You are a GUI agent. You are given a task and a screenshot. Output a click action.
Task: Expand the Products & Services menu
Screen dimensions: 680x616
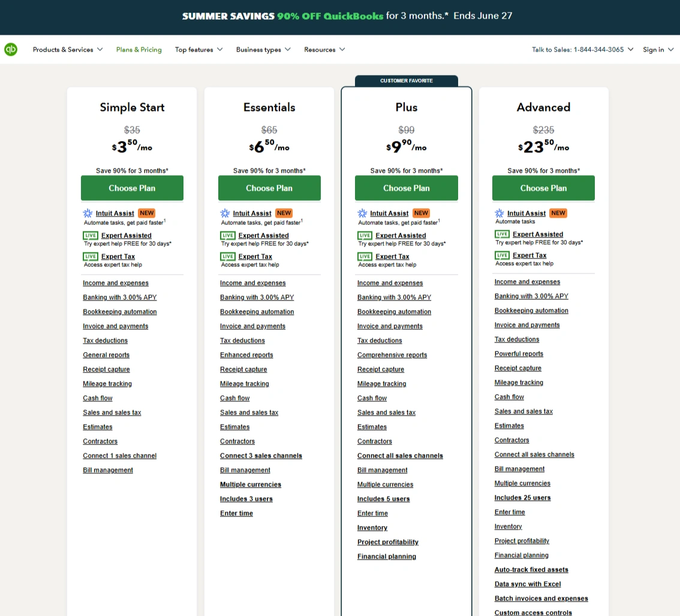pyautogui.click(x=68, y=49)
